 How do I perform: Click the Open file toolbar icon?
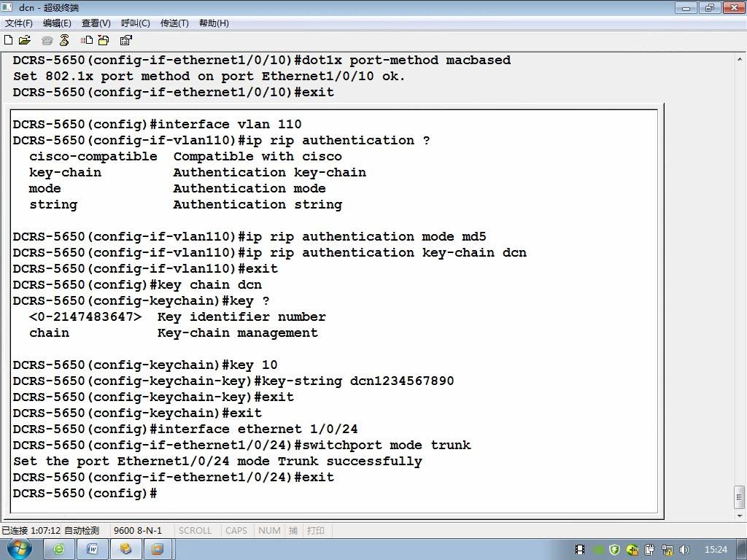click(x=25, y=41)
